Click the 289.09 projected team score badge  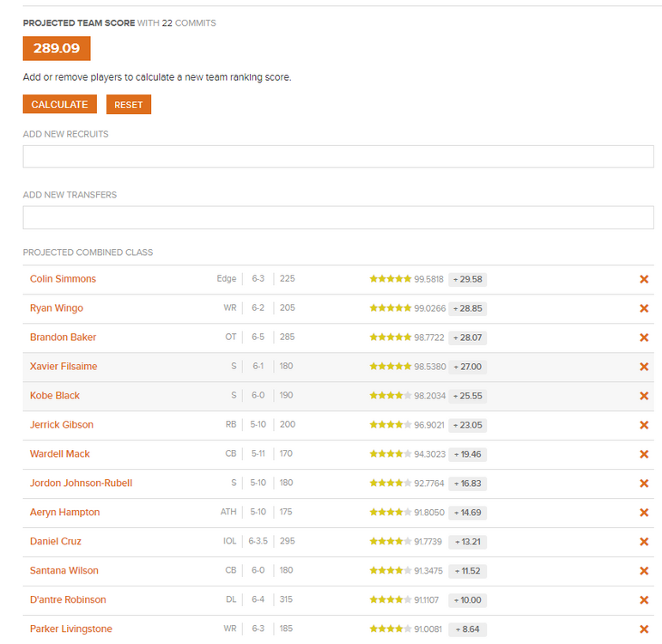click(x=57, y=49)
